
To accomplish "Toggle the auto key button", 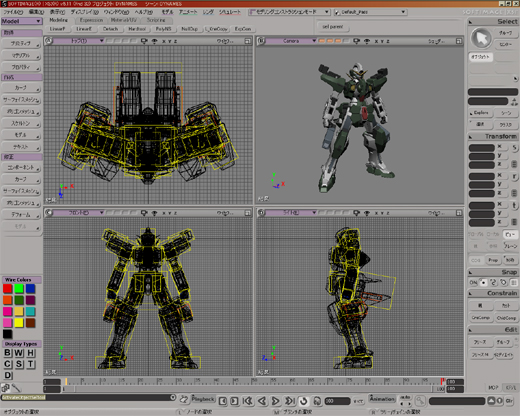I will click(x=405, y=397).
